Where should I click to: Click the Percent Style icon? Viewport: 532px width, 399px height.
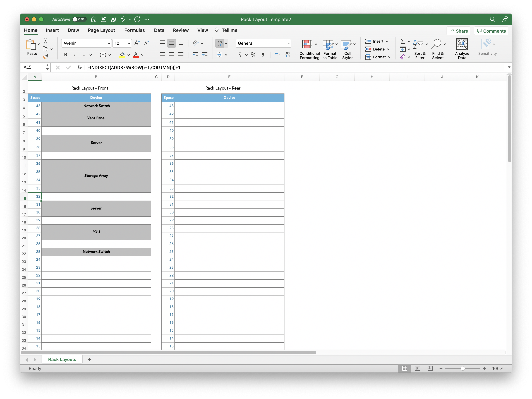pyautogui.click(x=253, y=55)
